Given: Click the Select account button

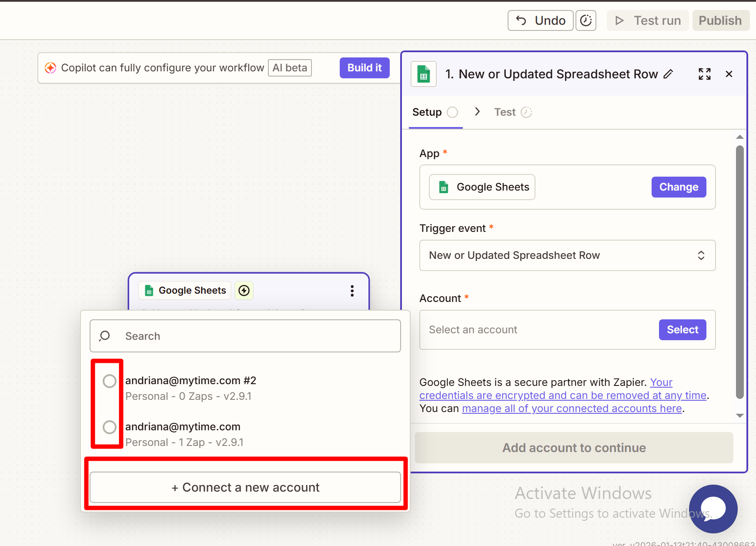Looking at the screenshot, I should pyautogui.click(x=682, y=330).
